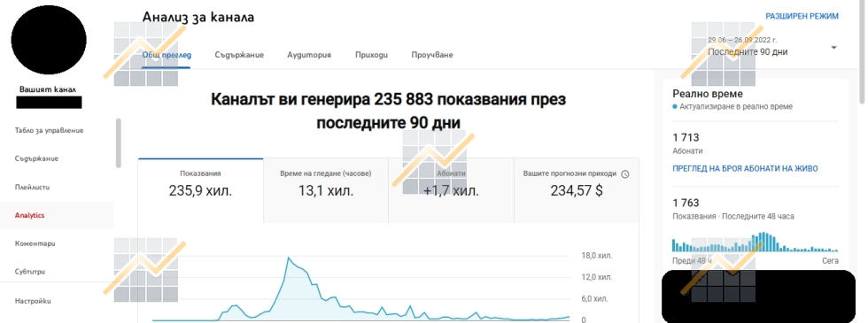Select Вашите прогнозни приходи card
Image resolution: width=868 pixels, height=323 pixels.
point(577,191)
